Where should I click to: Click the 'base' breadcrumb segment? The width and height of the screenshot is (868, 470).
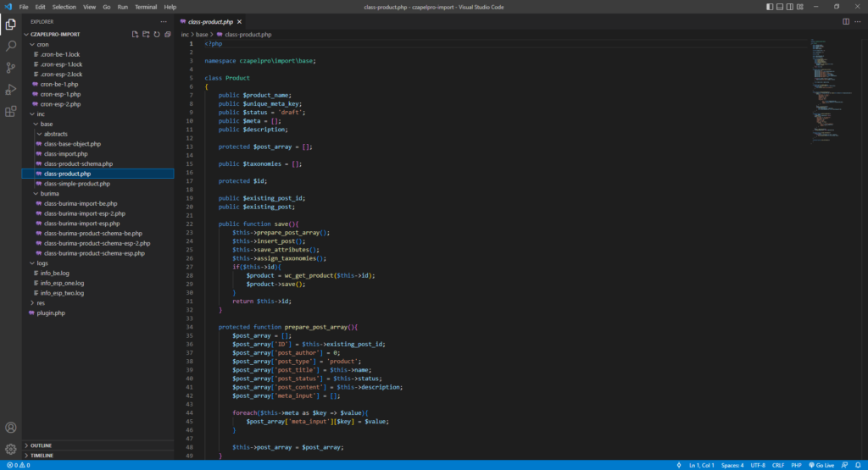[x=202, y=34]
